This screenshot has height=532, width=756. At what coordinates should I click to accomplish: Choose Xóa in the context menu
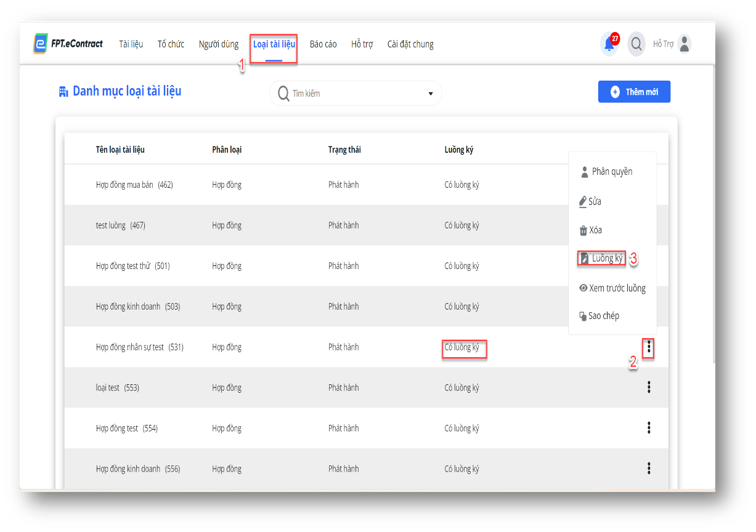590,230
